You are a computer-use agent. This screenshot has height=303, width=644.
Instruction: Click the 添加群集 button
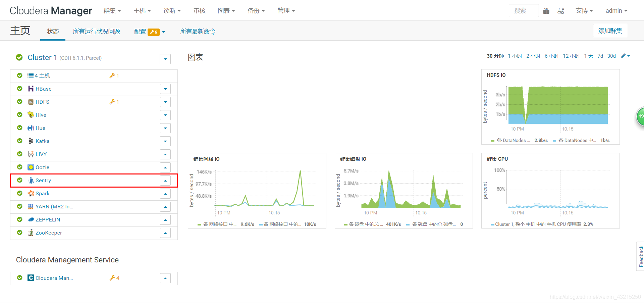[x=610, y=31]
